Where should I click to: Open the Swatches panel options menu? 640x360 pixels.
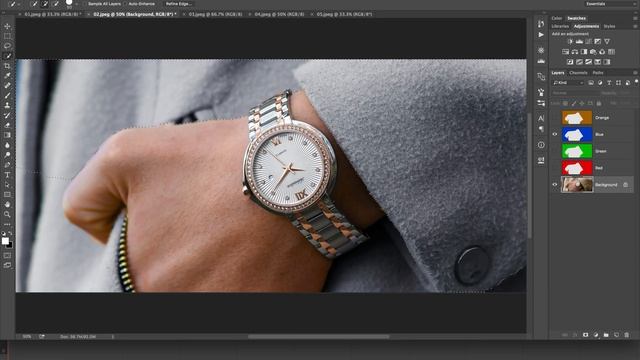click(x=635, y=18)
